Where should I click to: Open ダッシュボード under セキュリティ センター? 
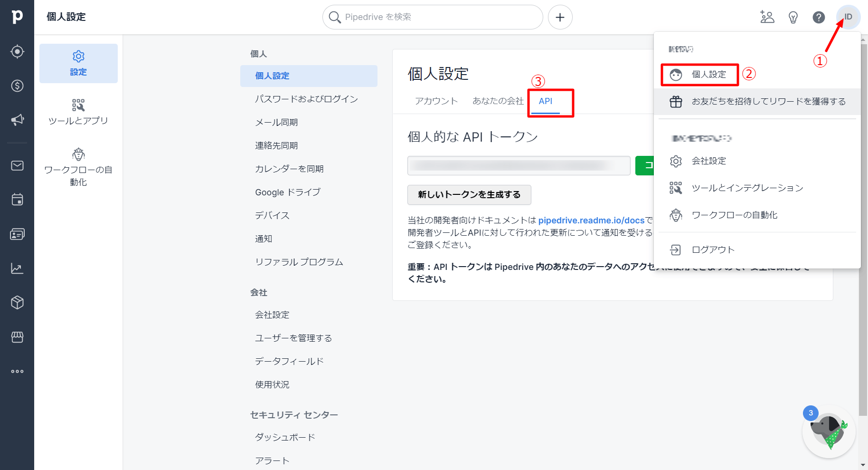click(309, 438)
